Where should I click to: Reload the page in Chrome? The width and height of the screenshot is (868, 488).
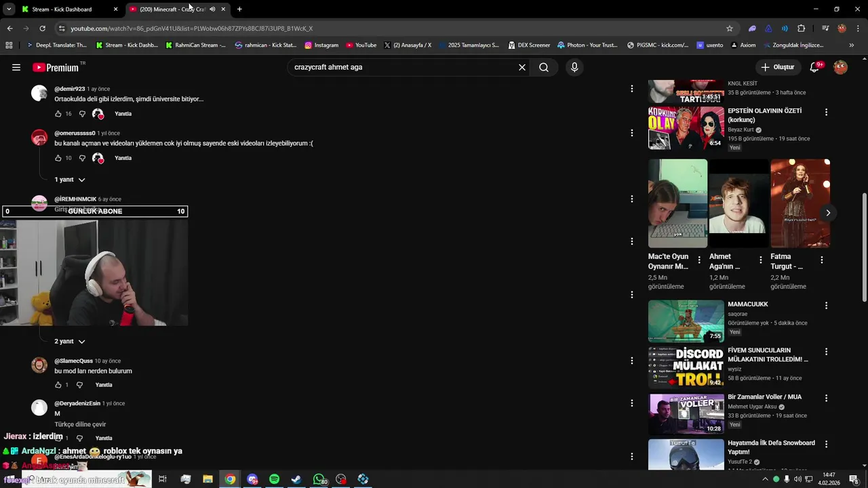click(42, 28)
